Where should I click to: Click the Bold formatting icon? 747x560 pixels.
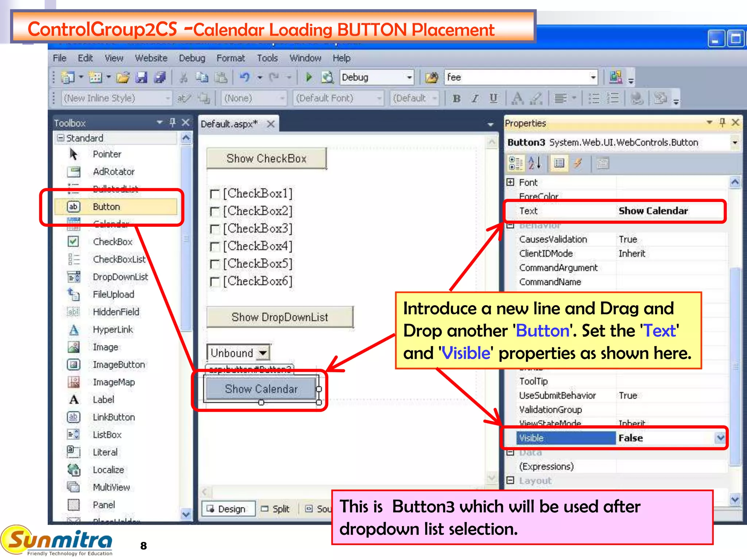click(456, 98)
